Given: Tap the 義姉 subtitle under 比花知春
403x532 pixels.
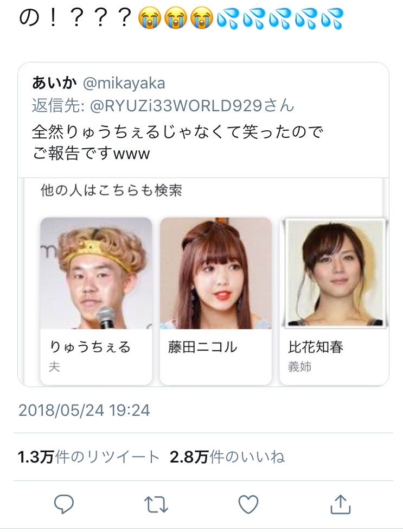Looking at the screenshot, I should point(299,367).
